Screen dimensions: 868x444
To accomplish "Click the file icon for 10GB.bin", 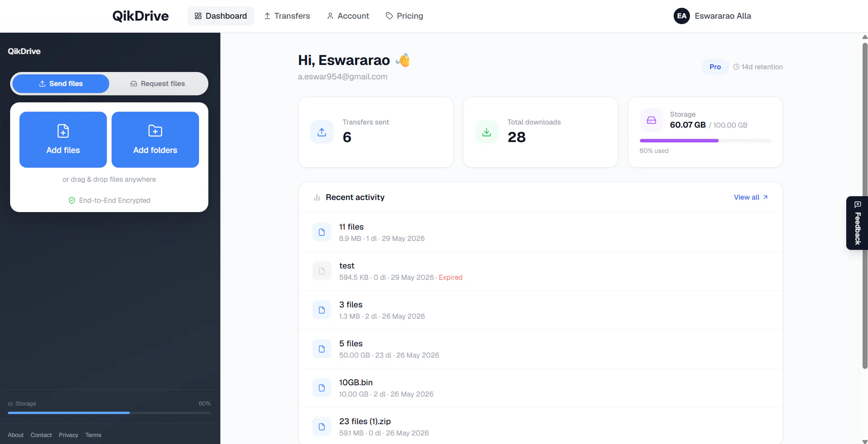I will click(x=322, y=388).
